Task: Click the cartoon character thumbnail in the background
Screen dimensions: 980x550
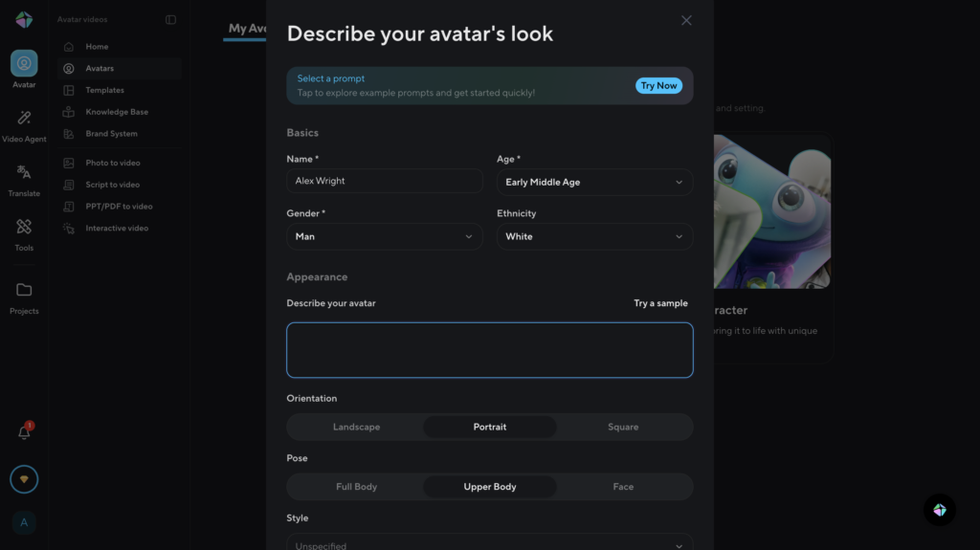Action: tap(772, 212)
